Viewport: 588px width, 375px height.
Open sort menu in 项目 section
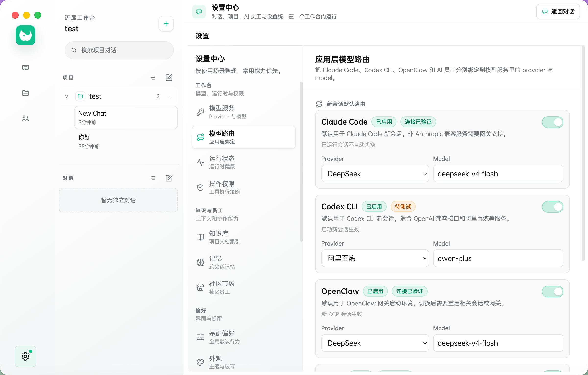click(153, 78)
